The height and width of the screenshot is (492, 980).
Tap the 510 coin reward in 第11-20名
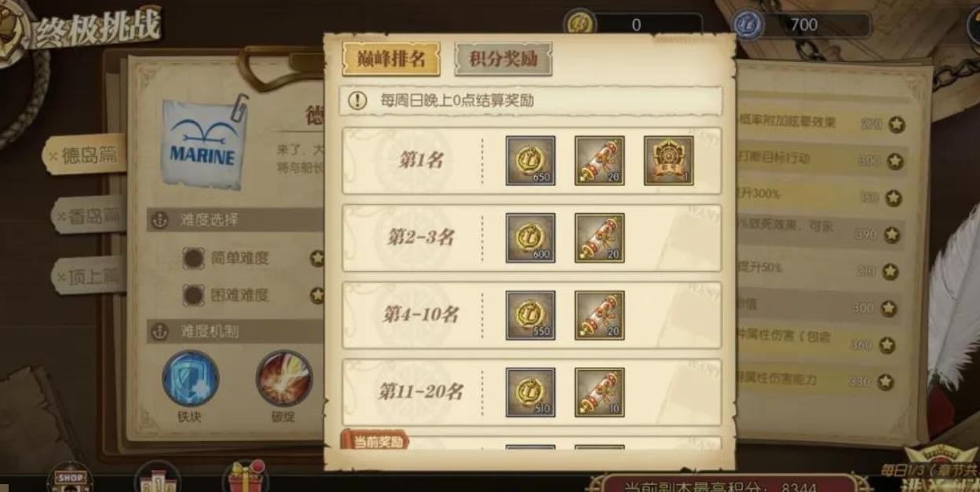[x=530, y=392]
